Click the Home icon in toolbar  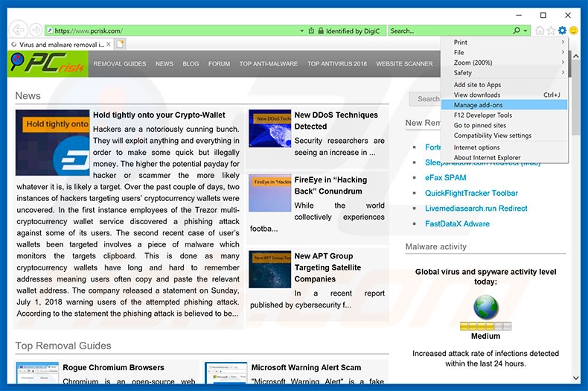click(x=540, y=31)
